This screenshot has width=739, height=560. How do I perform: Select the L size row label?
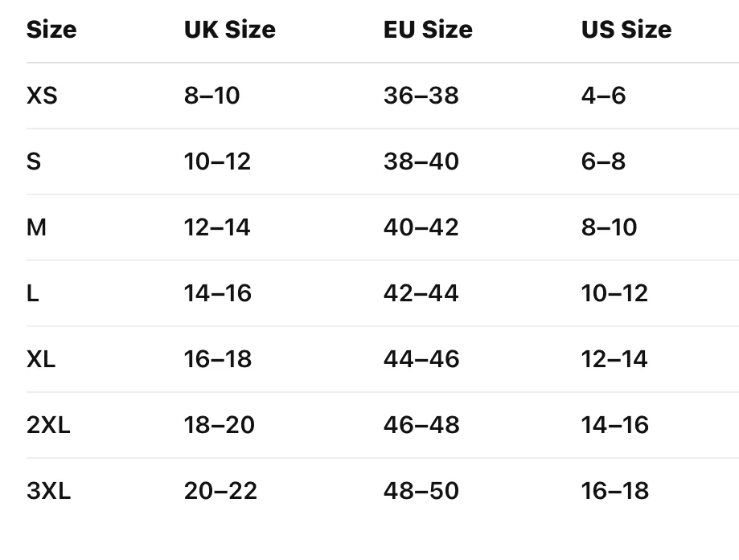pos(32,293)
